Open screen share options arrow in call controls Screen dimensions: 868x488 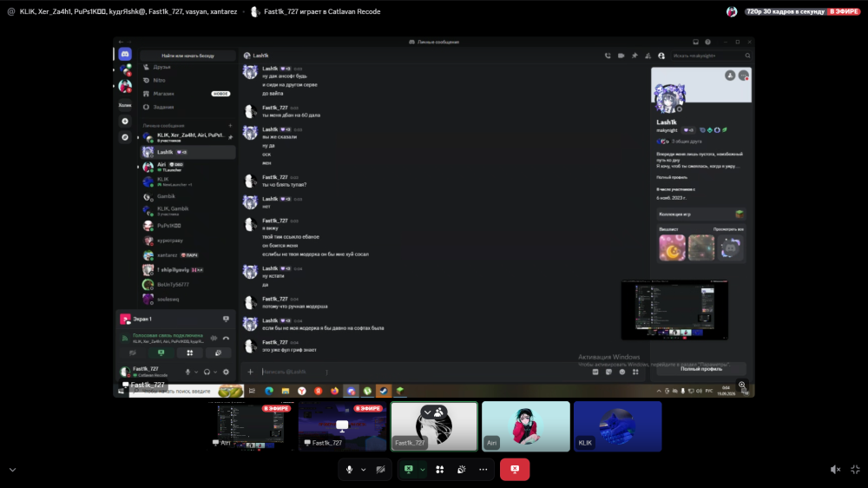coord(423,470)
